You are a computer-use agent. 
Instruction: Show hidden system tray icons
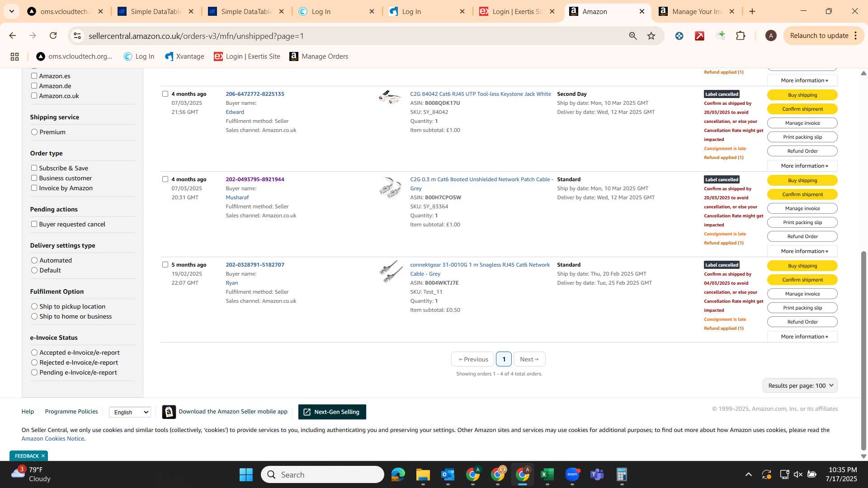click(x=749, y=474)
